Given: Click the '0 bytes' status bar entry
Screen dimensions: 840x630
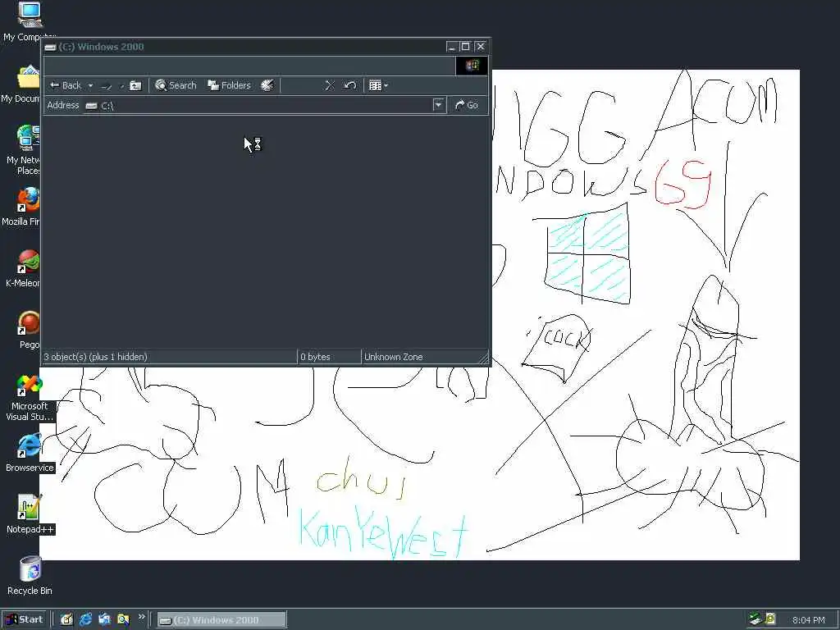Looking at the screenshot, I should tap(315, 357).
